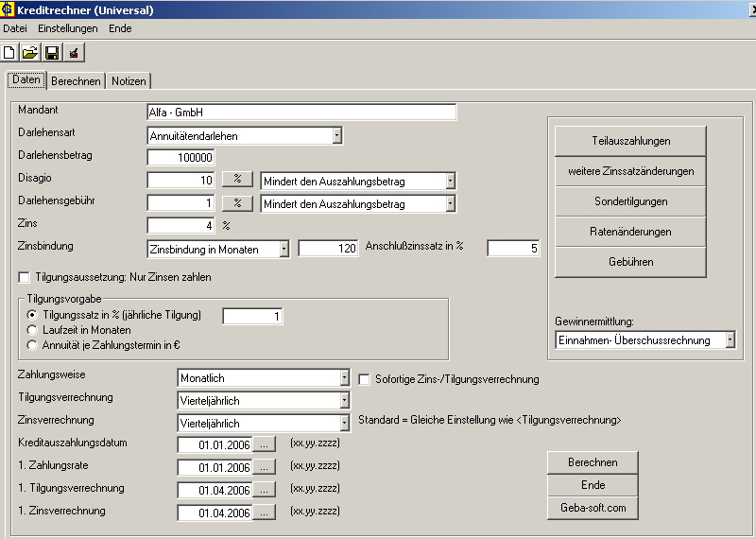756x539 pixels.
Task: Check Sofortige Zins-/Tilgungsverrechnung
Action: pos(365,379)
